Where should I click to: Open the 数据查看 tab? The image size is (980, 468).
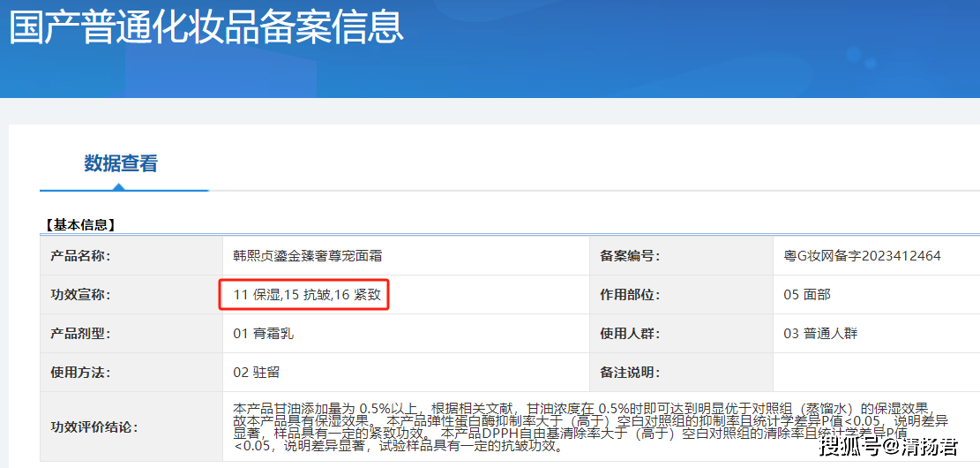[x=121, y=164]
